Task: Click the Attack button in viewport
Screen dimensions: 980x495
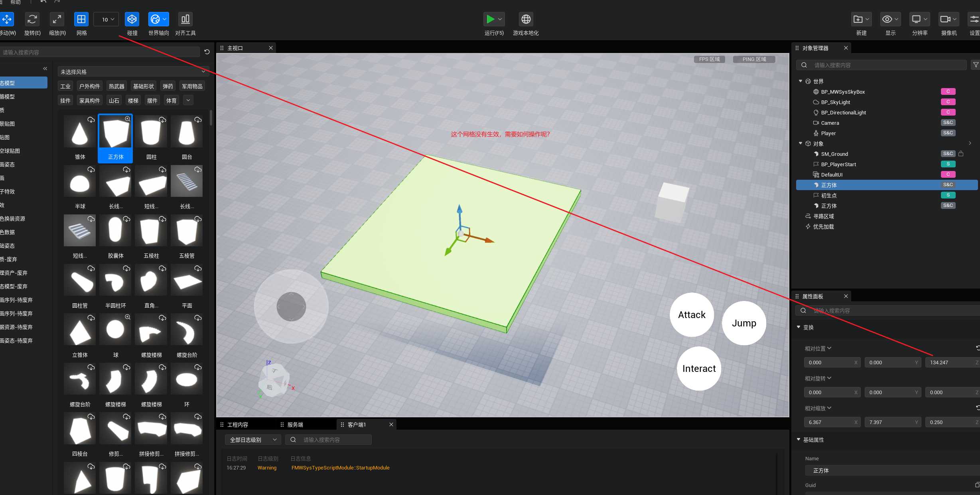Action: point(692,314)
